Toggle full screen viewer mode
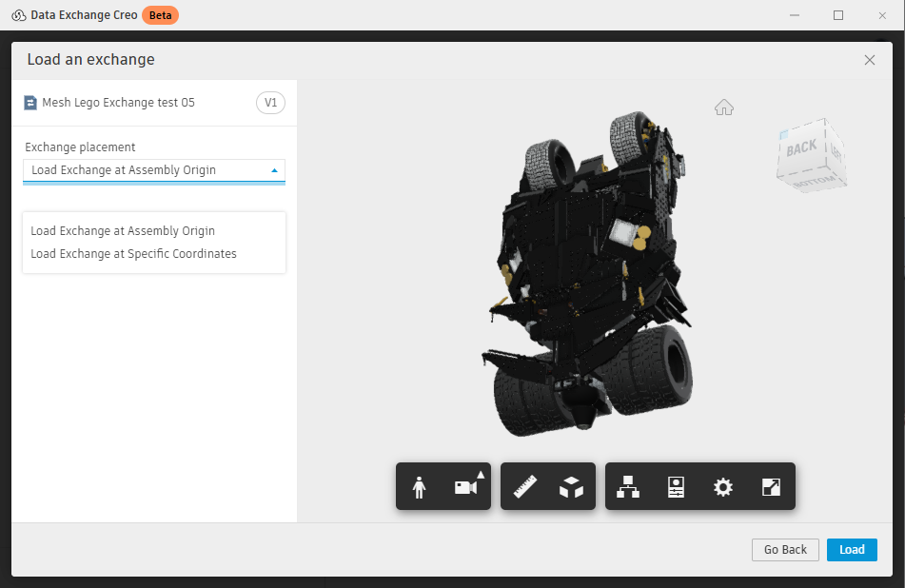This screenshot has width=905, height=588. pos(771,487)
